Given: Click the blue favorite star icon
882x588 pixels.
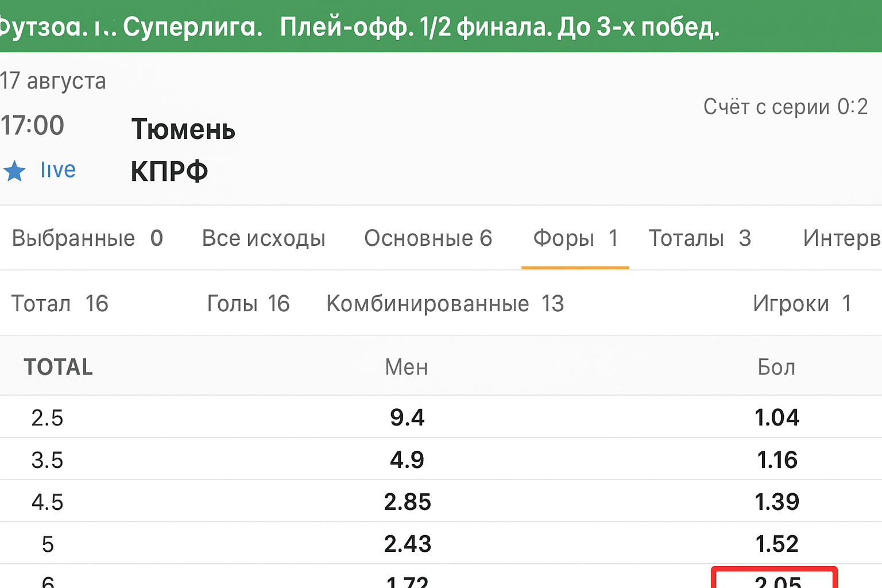Looking at the screenshot, I should [14, 171].
